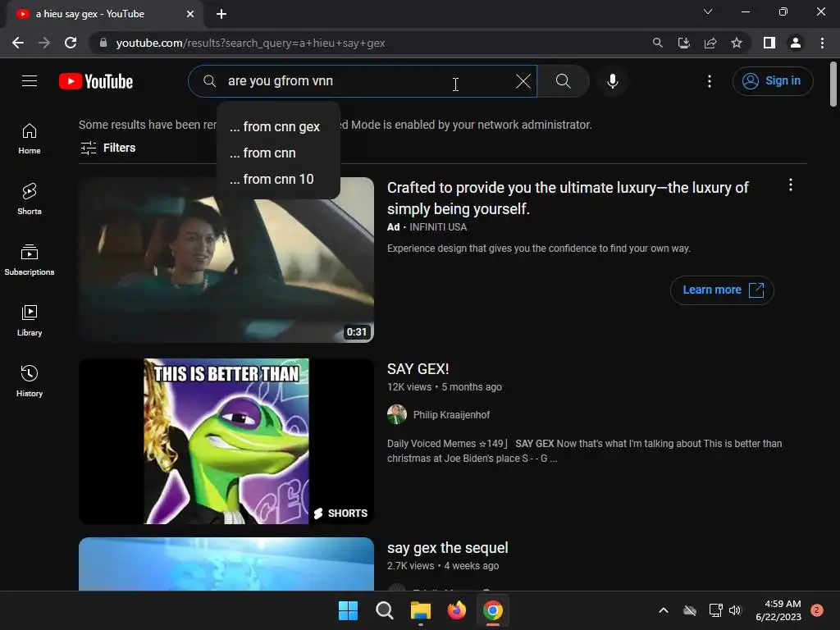The image size is (840, 630).
Task: Open the SAY GEX! video title
Action: click(x=418, y=369)
